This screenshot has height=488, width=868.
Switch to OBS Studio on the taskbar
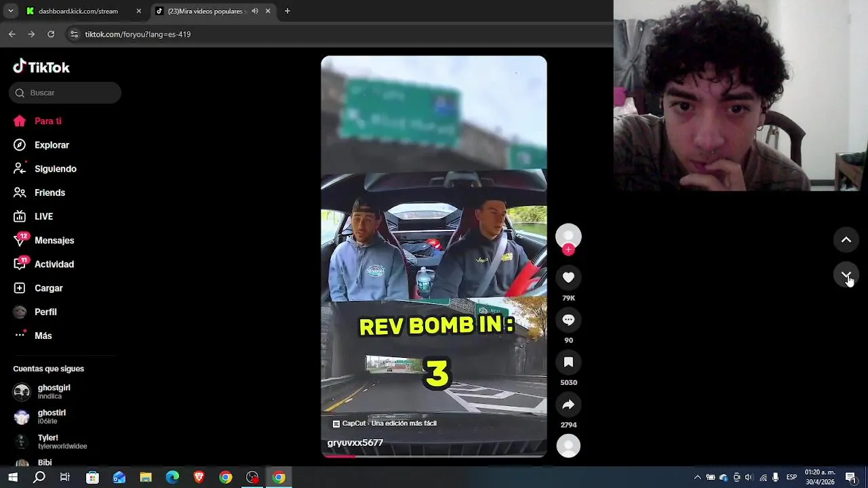[x=252, y=477]
